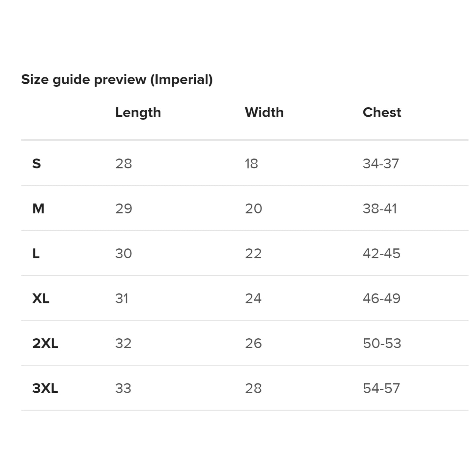Click the Length column header
This screenshot has width=476, height=476.
[138, 113]
